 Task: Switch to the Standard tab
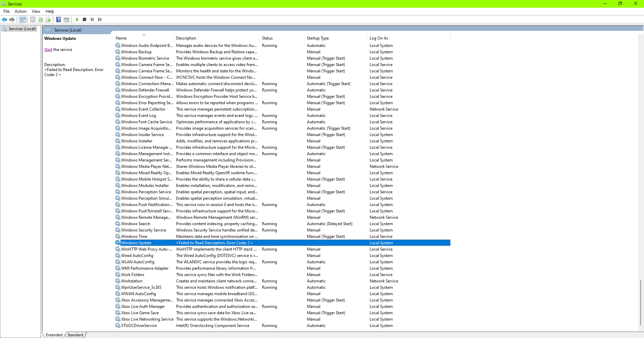point(75,335)
